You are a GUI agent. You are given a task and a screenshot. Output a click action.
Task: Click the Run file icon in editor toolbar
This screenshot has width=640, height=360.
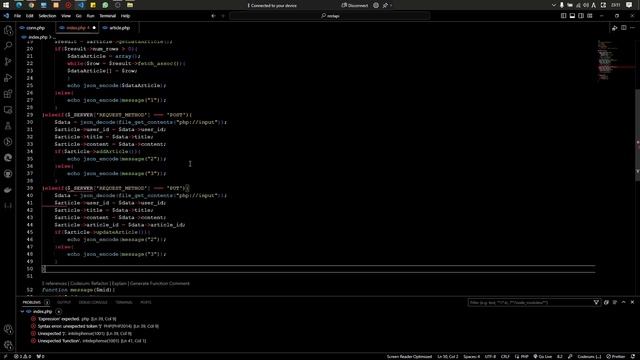(614, 28)
